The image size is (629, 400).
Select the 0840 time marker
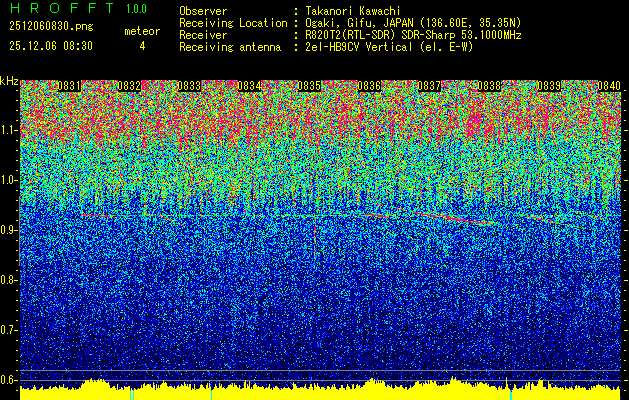pyautogui.click(x=609, y=86)
